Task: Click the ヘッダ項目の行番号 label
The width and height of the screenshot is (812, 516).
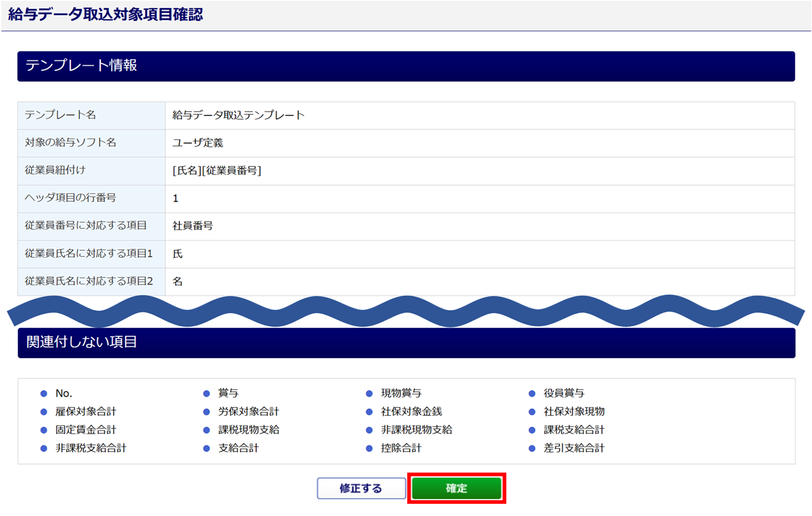Action: [70, 198]
